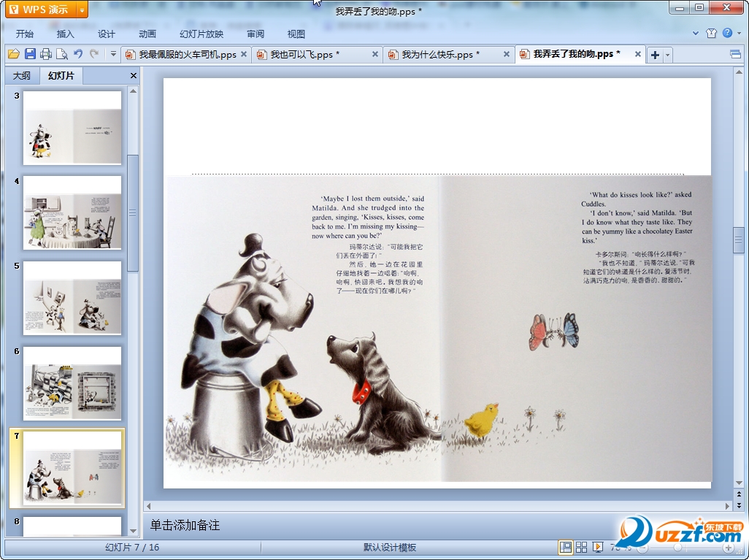Select slide 7 thumbnail
Screen dimensions: 749x560
[x=72, y=468]
